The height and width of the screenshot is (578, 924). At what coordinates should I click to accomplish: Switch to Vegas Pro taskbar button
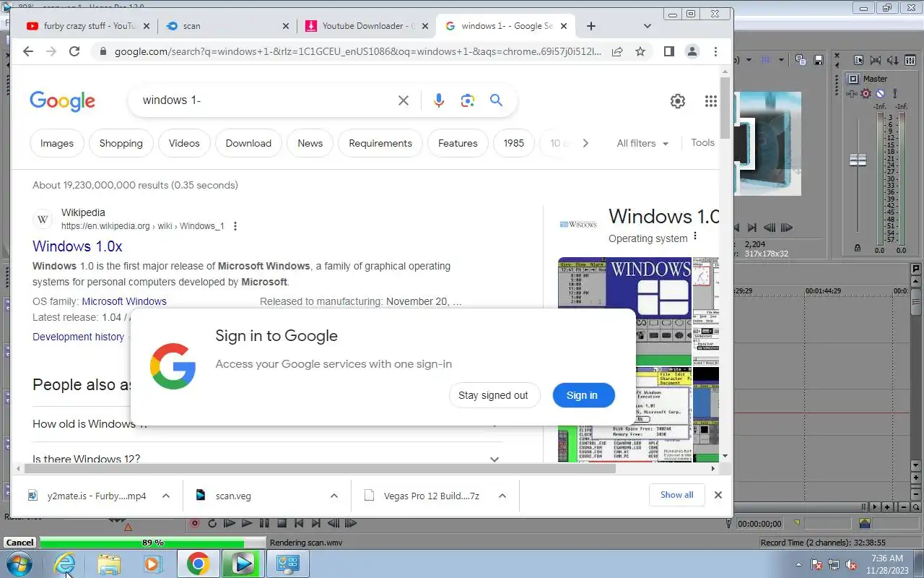[243, 564]
